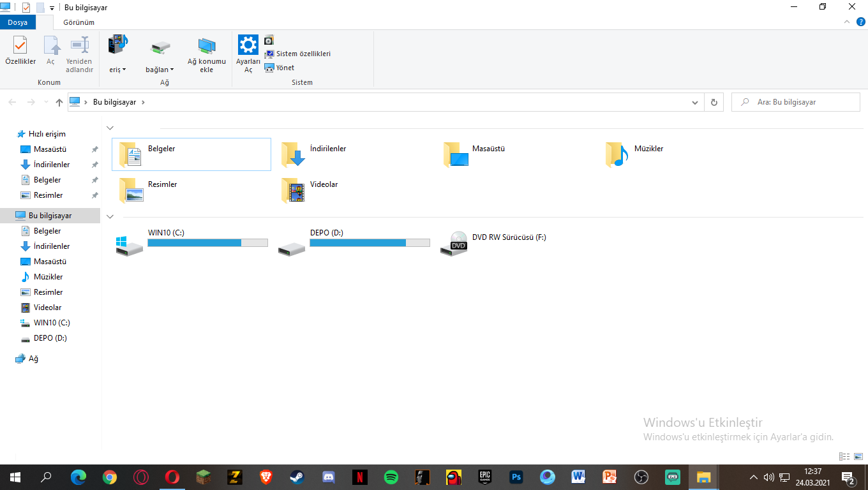
Task: Switch to large icons view using status bar toggle
Action: pyautogui.click(x=857, y=456)
